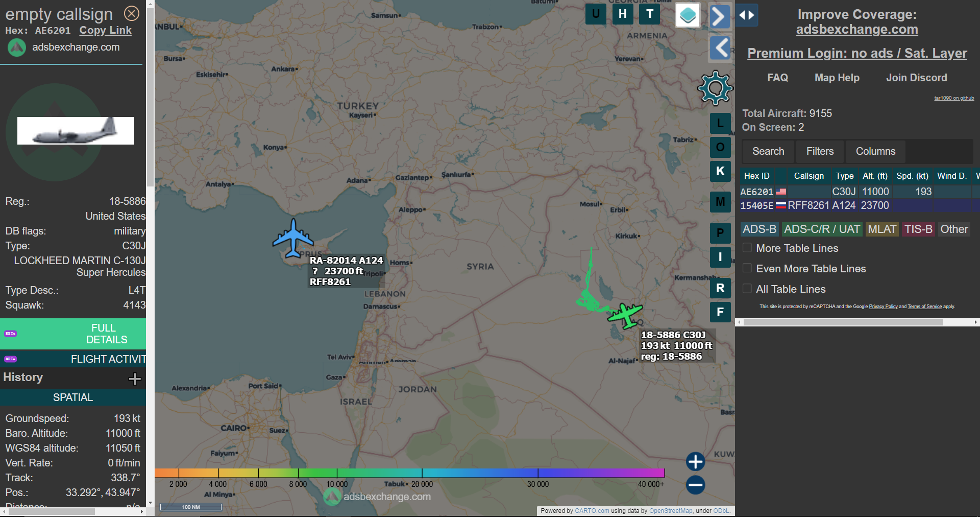Click the H map toggle button
Image resolution: width=980 pixels, height=517 pixels.
(x=623, y=14)
